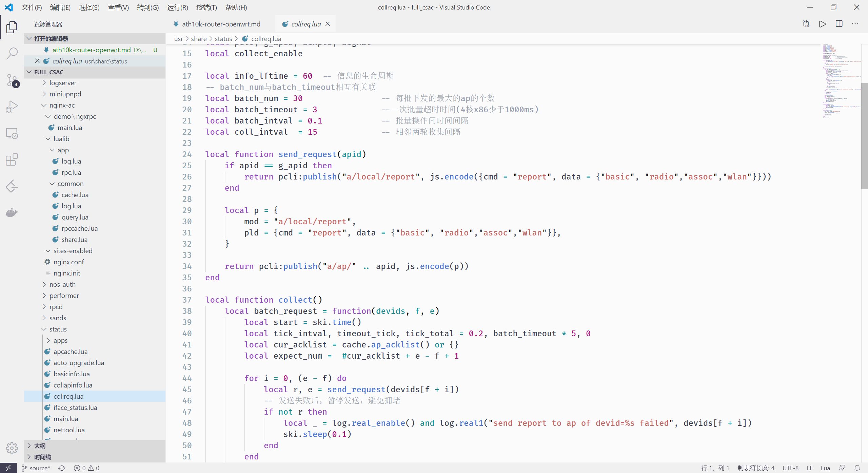The image size is (868, 473).
Task: Change encoding via UTF-8 status item
Action: (x=790, y=468)
